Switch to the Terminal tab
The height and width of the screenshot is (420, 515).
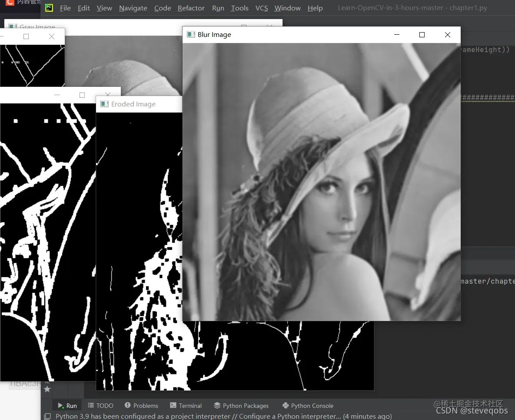(x=186, y=406)
